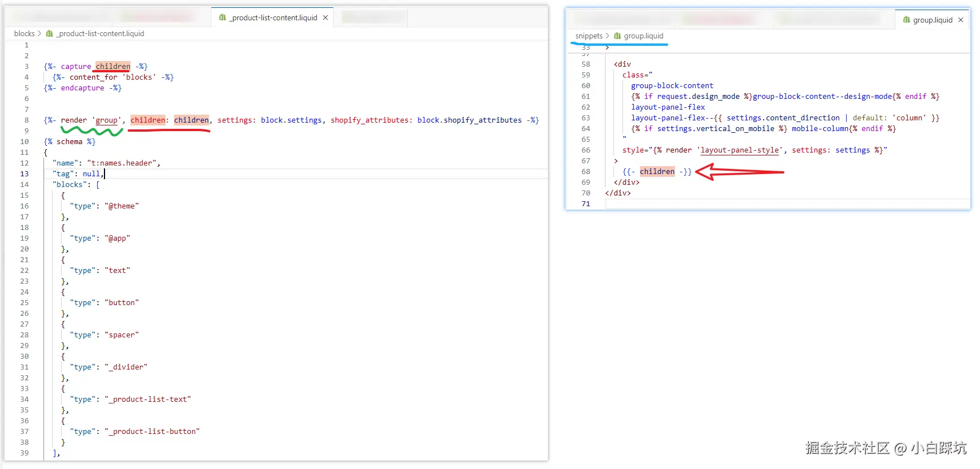Click 'layout-panel-style' render link in group.liquid

coord(739,150)
